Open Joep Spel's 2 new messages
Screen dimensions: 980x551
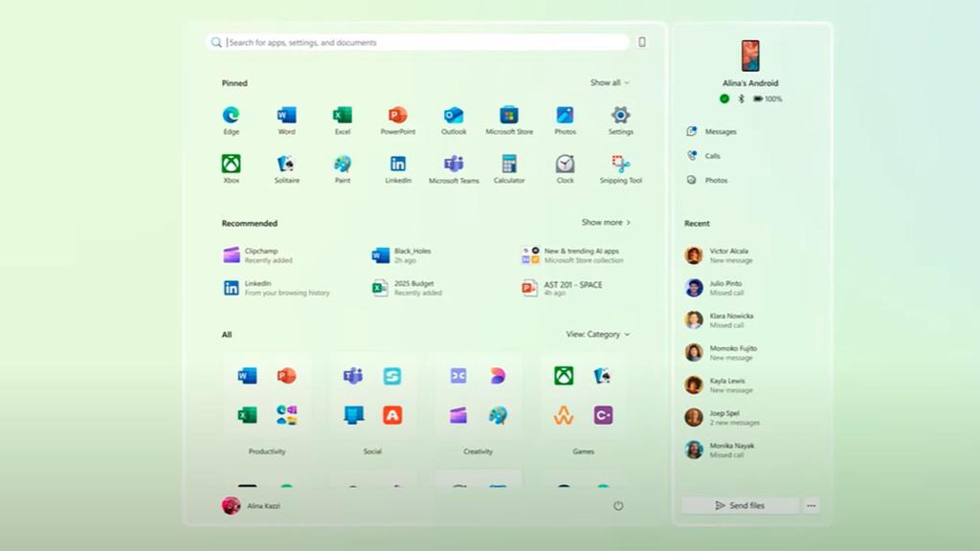(723, 417)
